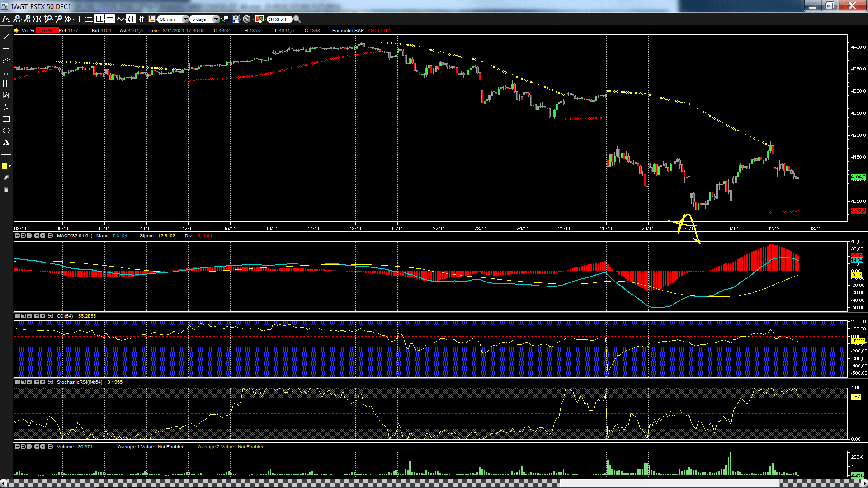Select the Fibonacci retracement tool
The height and width of the screenshot is (488, 868).
(6, 72)
